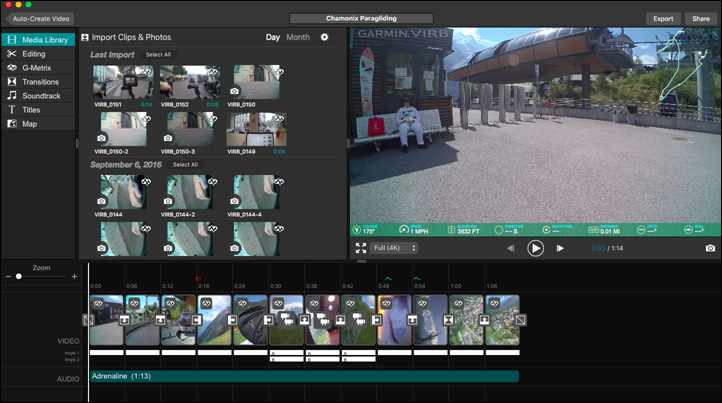
Task: Enter fullscreen preview mode
Action: [x=361, y=248]
